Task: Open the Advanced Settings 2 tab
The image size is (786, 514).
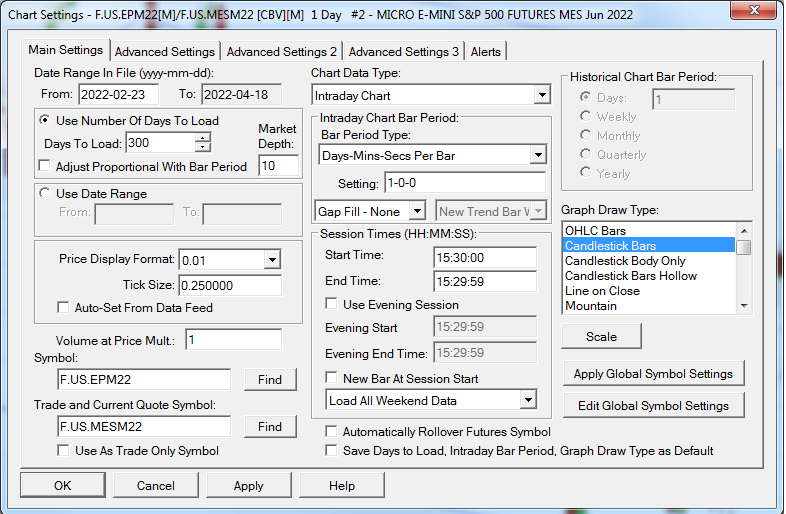Action: [282, 52]
